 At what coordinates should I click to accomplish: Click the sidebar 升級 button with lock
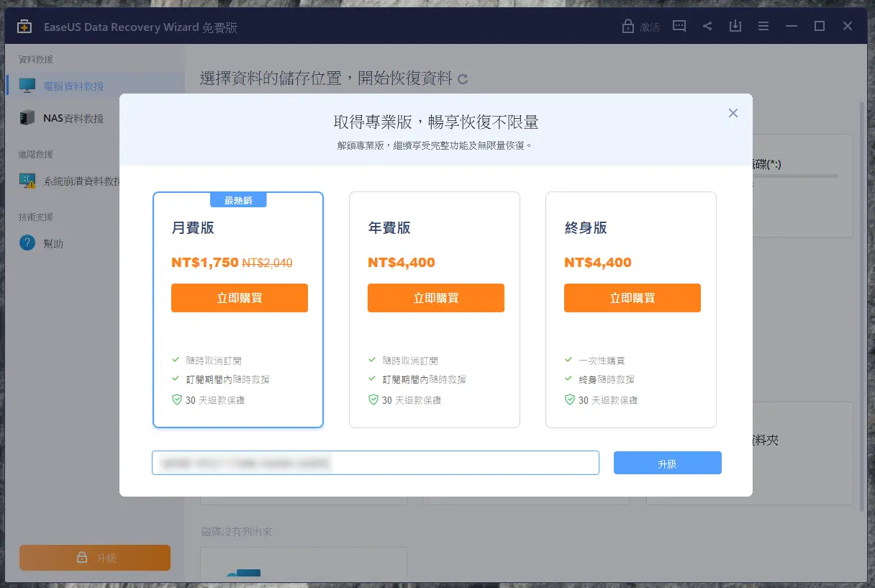pyautogui.click(x=95, y=558)
